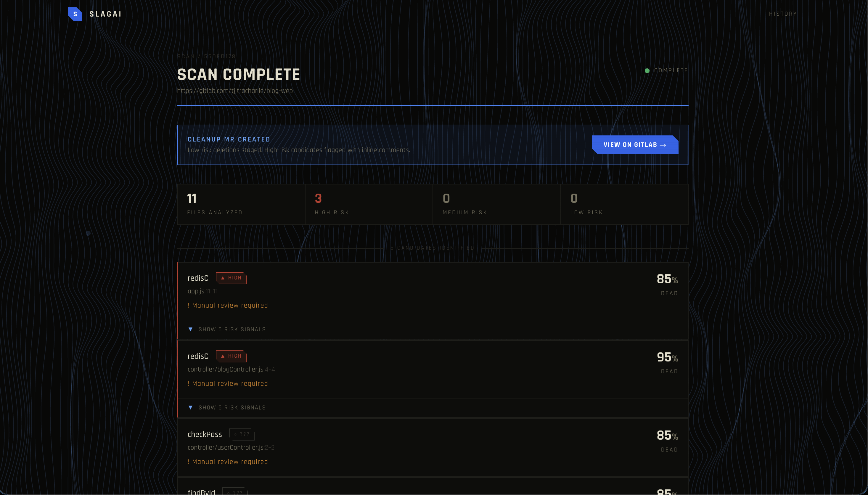Click the ??? risk badge next to checkPass
The image size is (868, 495).
[242, 434]
